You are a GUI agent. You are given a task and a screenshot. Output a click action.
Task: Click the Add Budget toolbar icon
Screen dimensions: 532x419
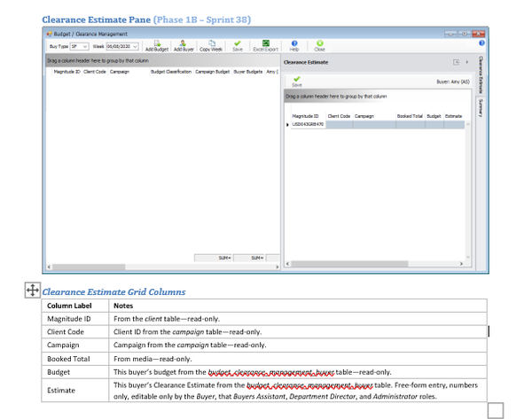[156, 44]
